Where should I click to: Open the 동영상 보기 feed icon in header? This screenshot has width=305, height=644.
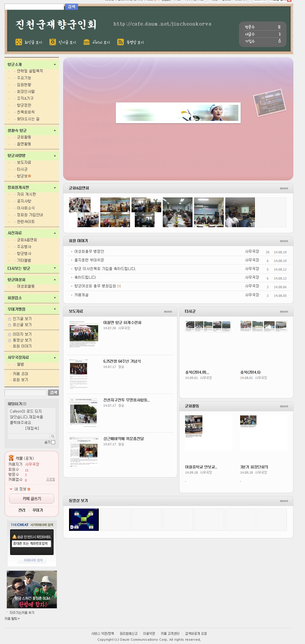121,42
